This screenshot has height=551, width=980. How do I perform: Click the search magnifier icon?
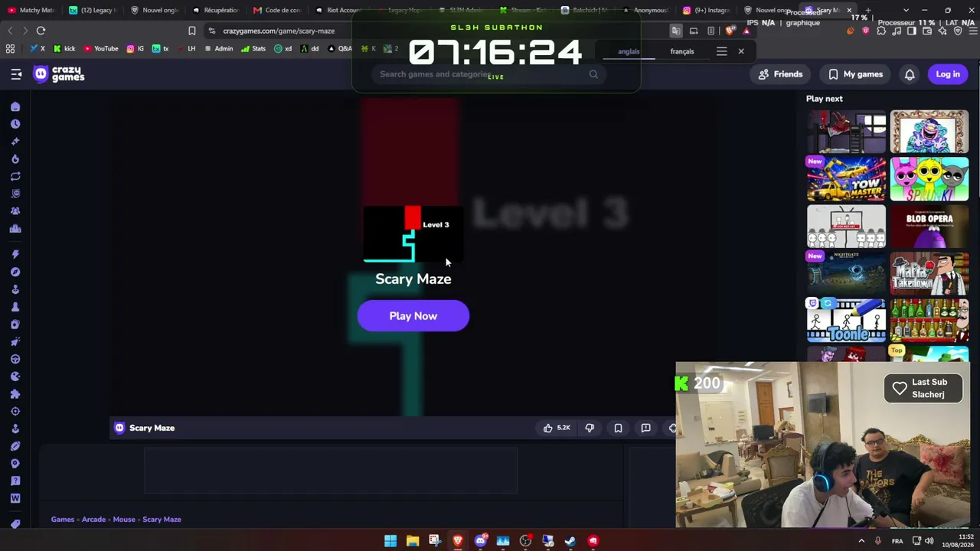[593, 74]
